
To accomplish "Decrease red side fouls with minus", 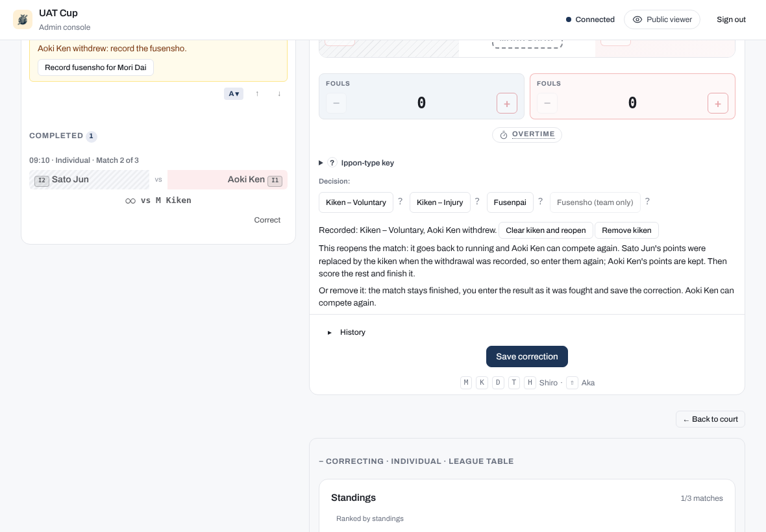I will pyautogui.click(x=547, y=103).
